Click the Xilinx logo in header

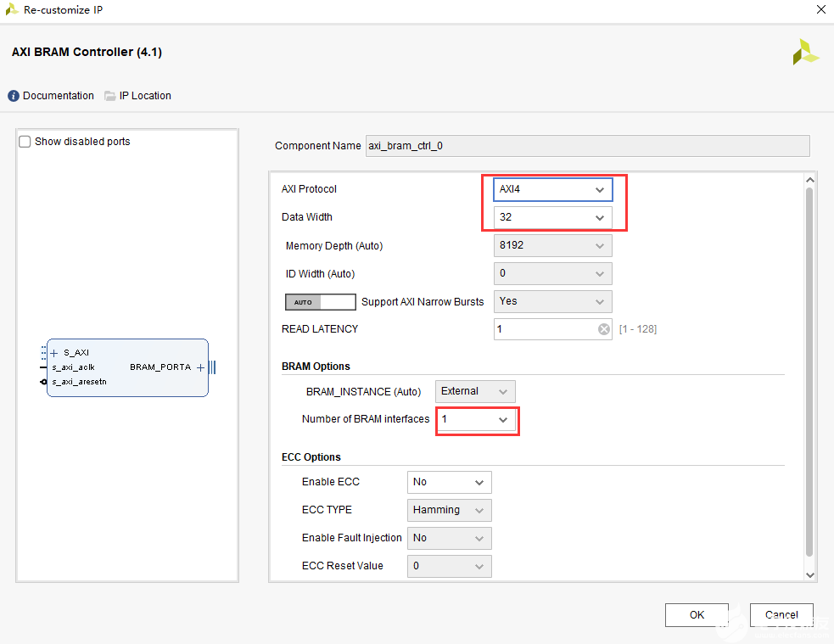click(x=805, y=52)
